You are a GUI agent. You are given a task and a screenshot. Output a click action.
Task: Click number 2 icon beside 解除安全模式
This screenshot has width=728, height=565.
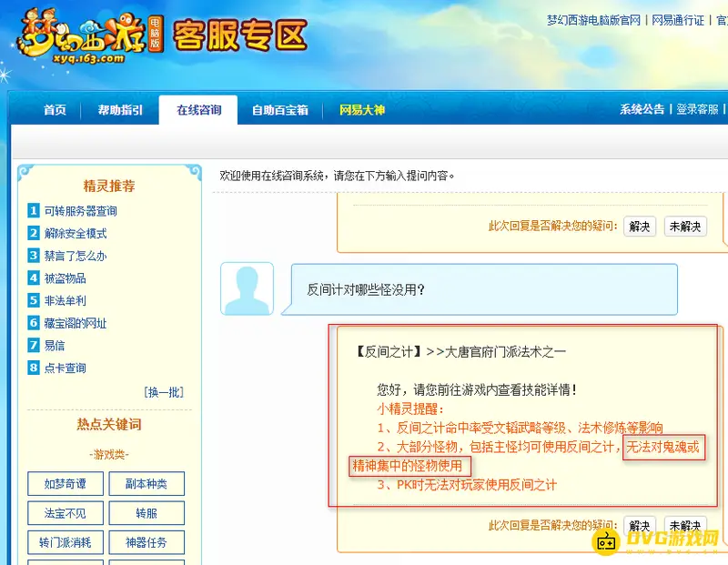tap(34, 233)
